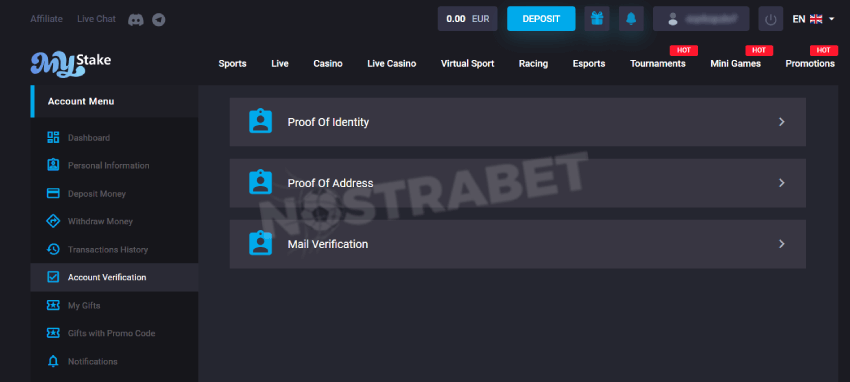Open My Gifts in sidebar
Viewport: 850px width, 382px height.
pos(84,306)
